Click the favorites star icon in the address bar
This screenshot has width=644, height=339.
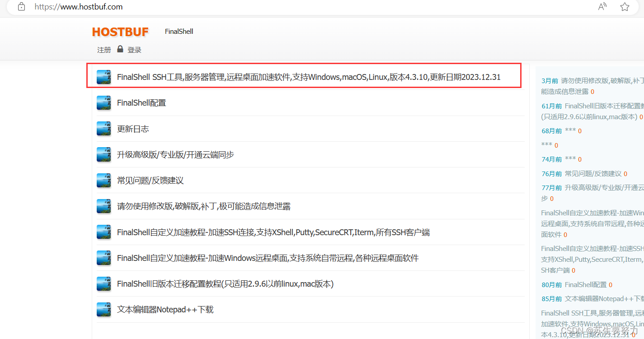(x=625, y=7)
